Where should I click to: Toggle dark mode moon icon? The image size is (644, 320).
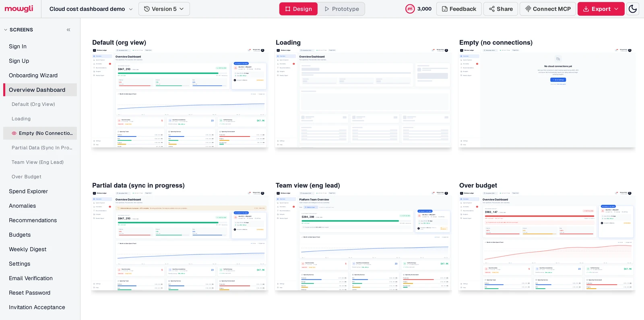click(633, 9)
